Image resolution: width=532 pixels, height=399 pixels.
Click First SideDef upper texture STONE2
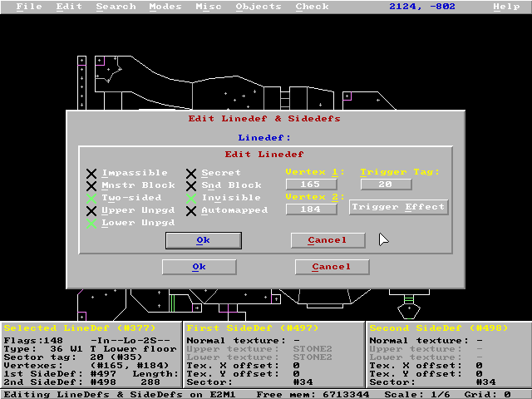[313, 349]
